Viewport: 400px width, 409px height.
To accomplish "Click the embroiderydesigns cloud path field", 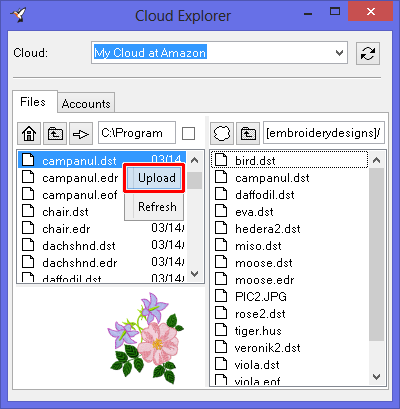I will (324, 133).
